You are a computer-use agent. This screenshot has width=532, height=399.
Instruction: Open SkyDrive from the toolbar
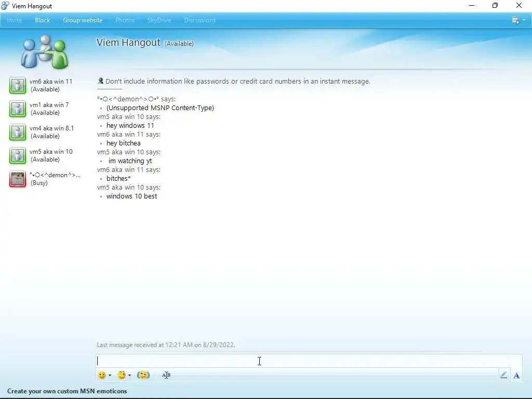point(159,20)
